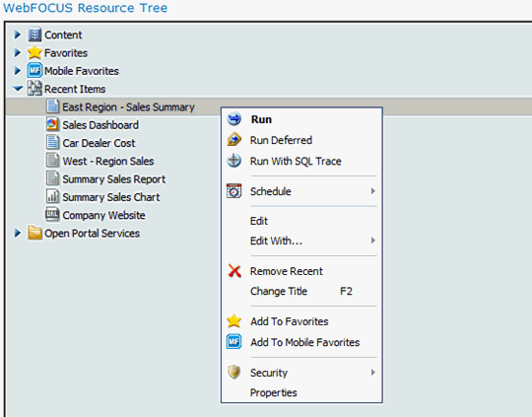
Task: Click the Company Website URL icon
Action: coord(52,215)
